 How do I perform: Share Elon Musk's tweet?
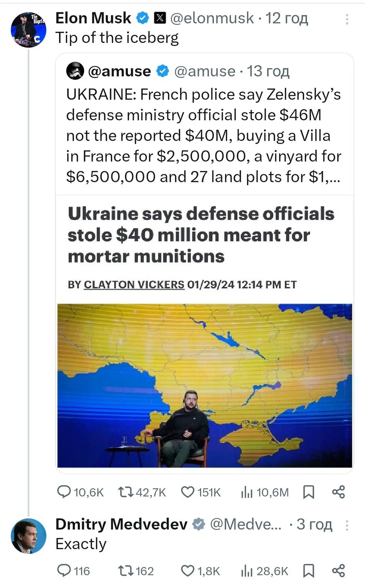point(339,492)
